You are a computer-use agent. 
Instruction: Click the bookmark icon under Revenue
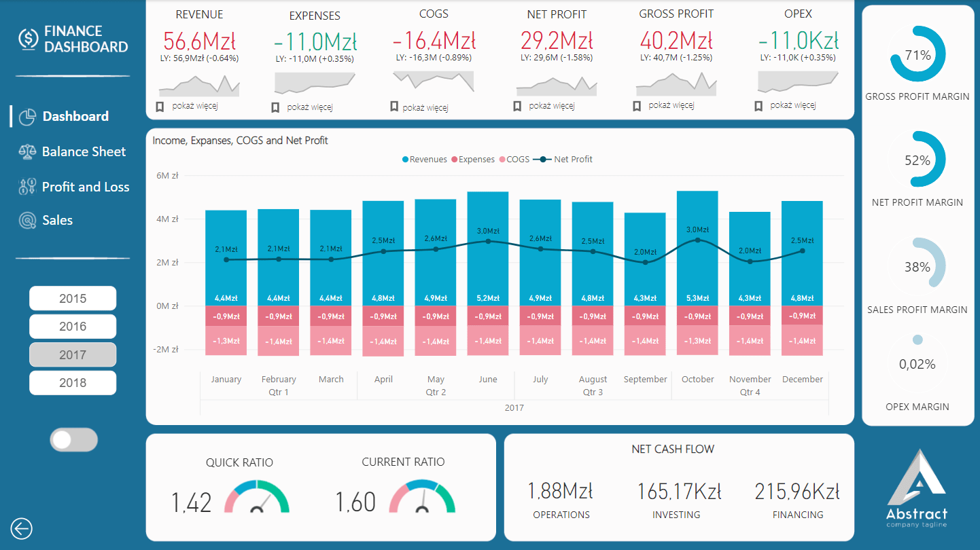point(158,105)
